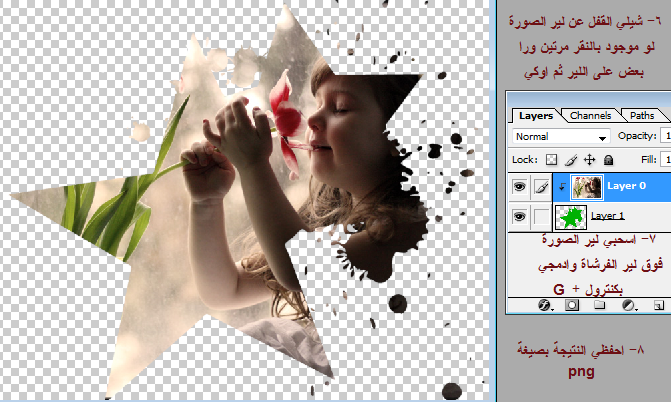Hide Layer 0 using eye icon
This screenshot has width=671, height=402.
520,186
